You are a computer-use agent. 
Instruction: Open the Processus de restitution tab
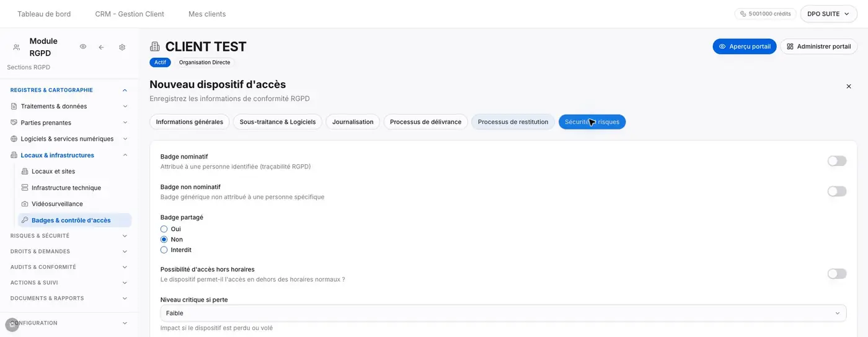pyautogui.click(x=513, y=122)
